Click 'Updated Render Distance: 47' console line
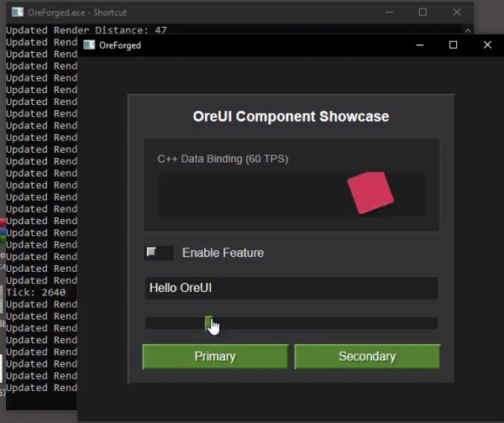Screen dimensions: 504x423 click(x=87, y=30)
